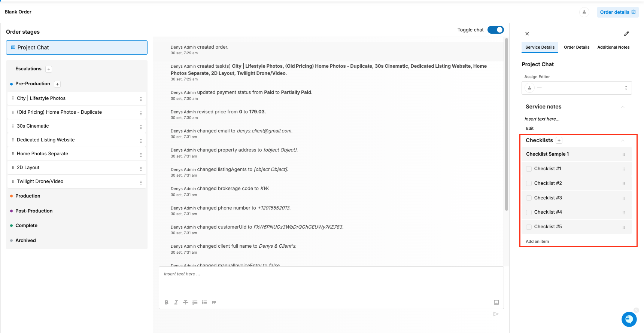Add a Pre-Production task with plus icon
The width and height of the screenshot is (644, 333).
(x=57, y=84)
